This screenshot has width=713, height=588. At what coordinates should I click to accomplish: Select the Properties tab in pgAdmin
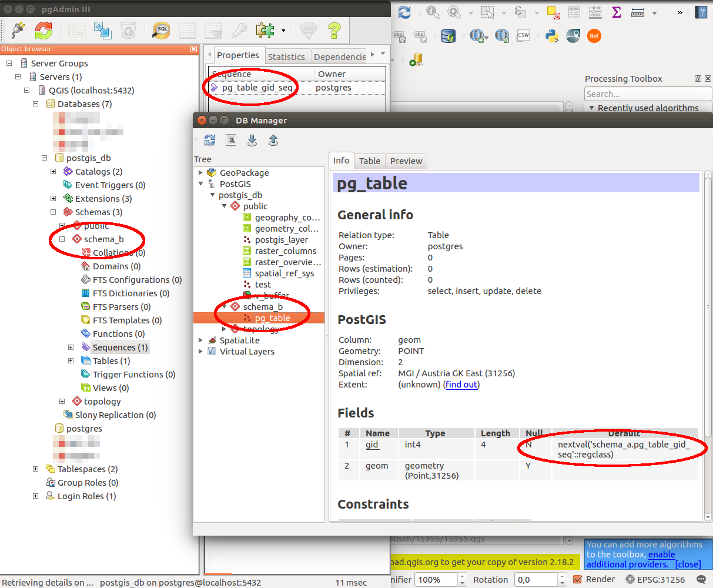tap(238, 55)
